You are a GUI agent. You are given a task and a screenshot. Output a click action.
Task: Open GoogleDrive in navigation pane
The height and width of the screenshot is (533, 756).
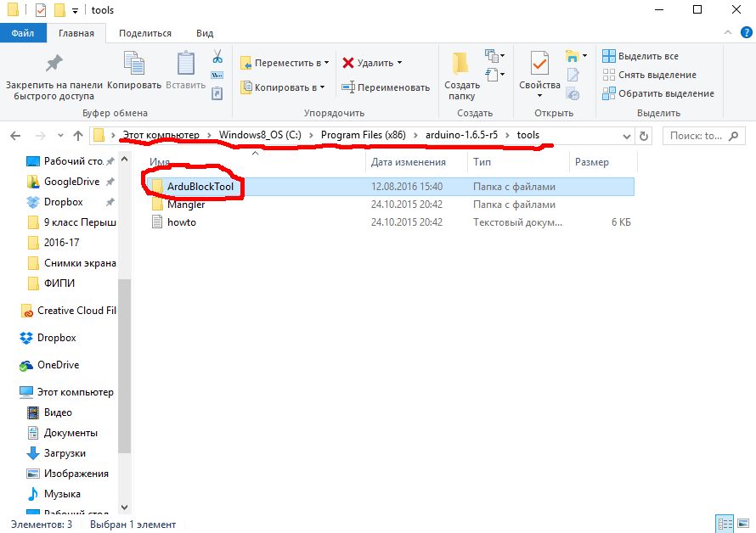(71, 182)
